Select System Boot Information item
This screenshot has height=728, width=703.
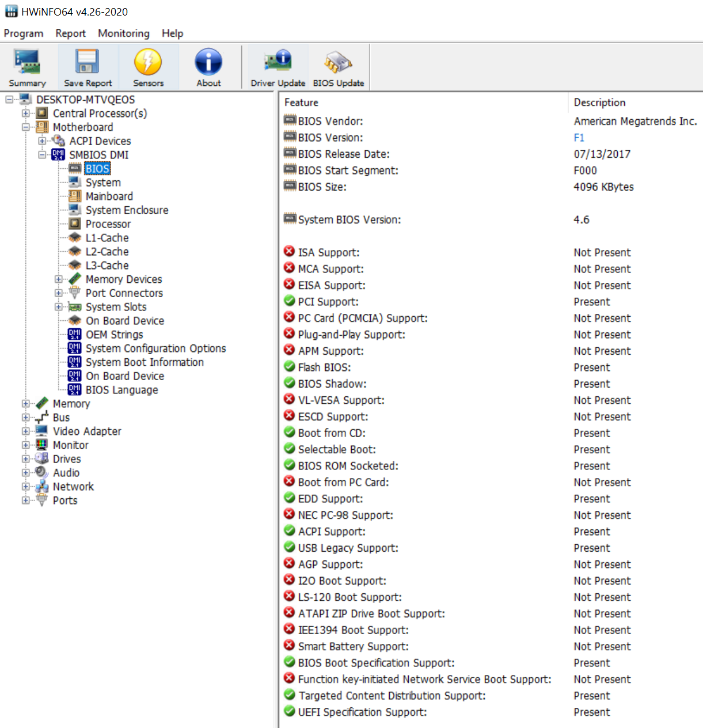[145, 362]
